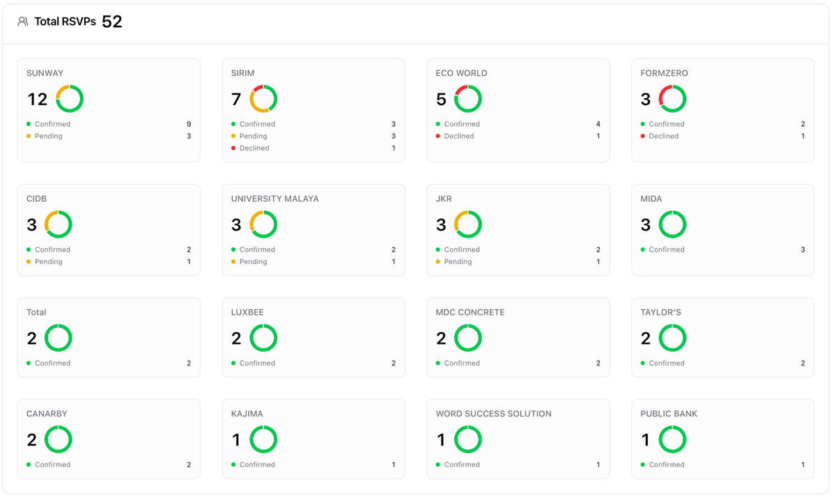Click the Confirmed row in KAJIMA card
Image resolution: width=836 pixels, height=504 pixels.
[313, 464]
